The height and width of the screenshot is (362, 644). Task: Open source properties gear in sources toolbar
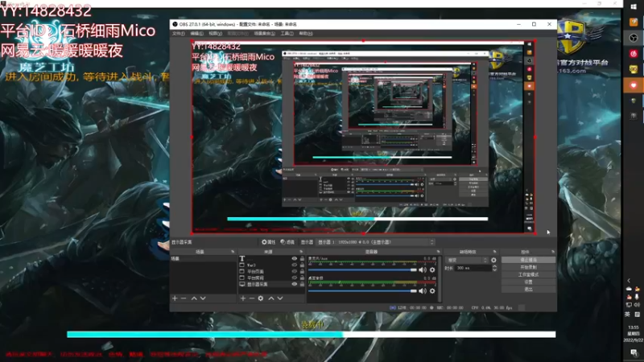point(261,298)
